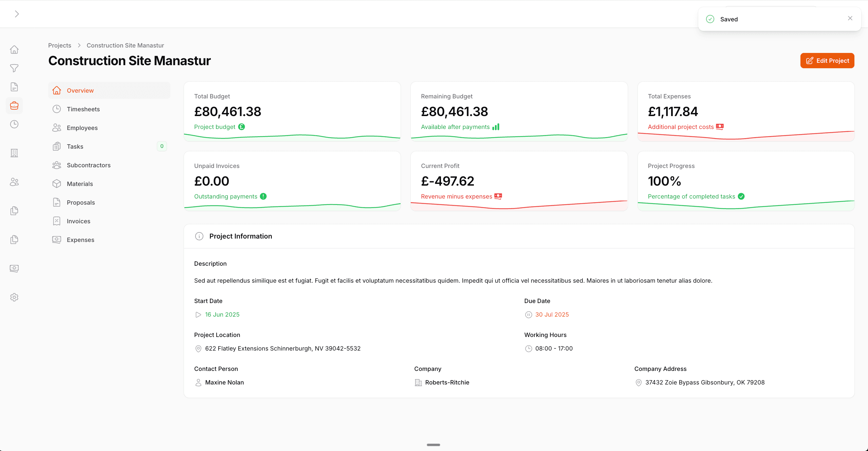Select the Materials menu item
868x451 pixels.
[x=80, y=184]
